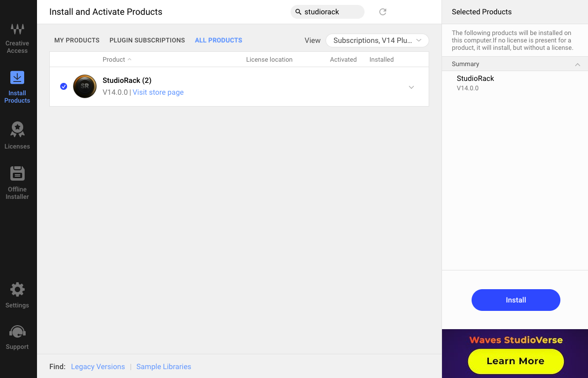The width and height of the screenshot is (588, 378).
Task: Click the StudioRack (2) product name
Action: [x=127, y=80]
